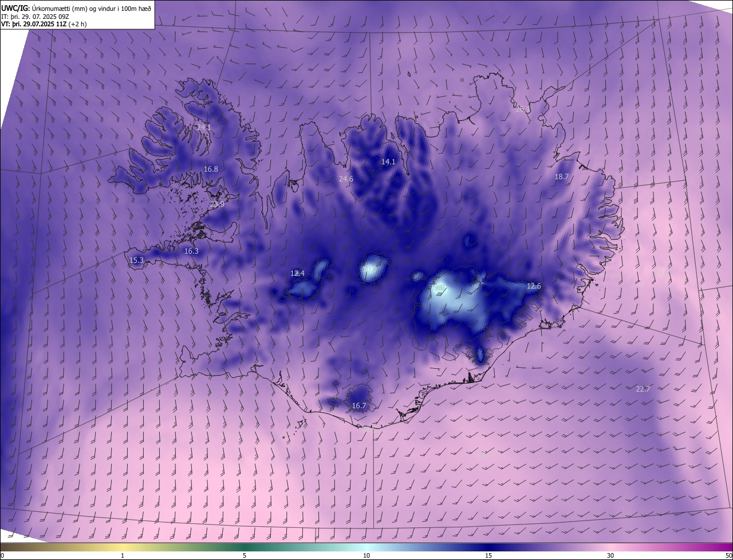Viewport: 733px width, 560px height.
Task: Click the 18.7 label in northeast Iceland
Action: tap(562, 177)
